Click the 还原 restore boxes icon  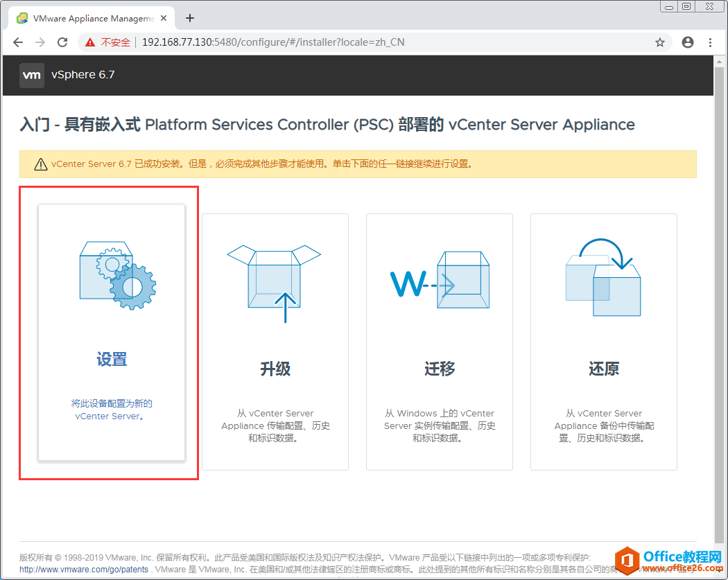click(x=603, y=277)
